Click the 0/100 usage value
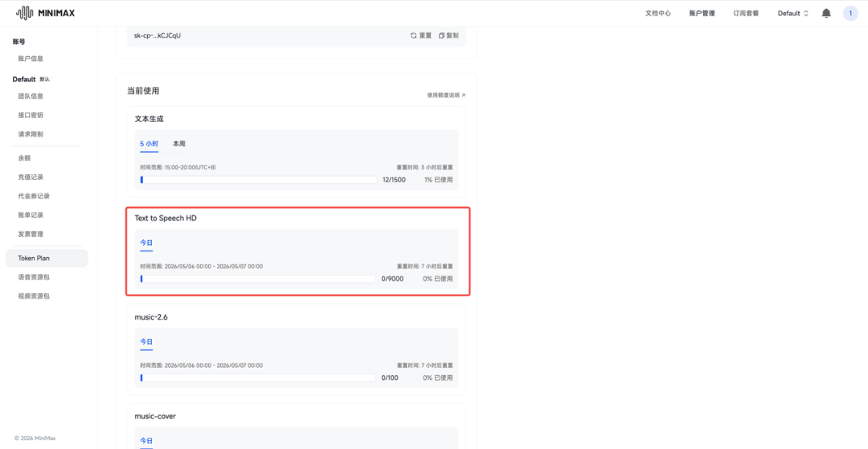Image resolution: width=868 pixels, height=449 pixels. click(390, 378)
